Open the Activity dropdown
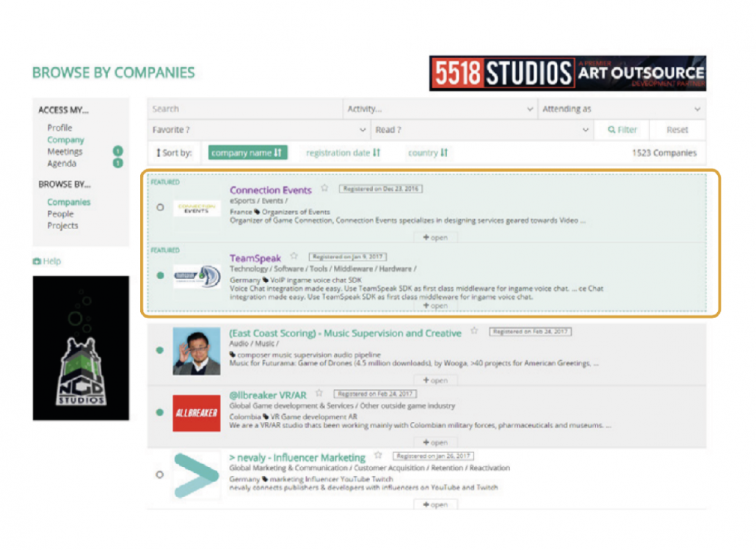756x550 pixels. [x=440, y=109]
